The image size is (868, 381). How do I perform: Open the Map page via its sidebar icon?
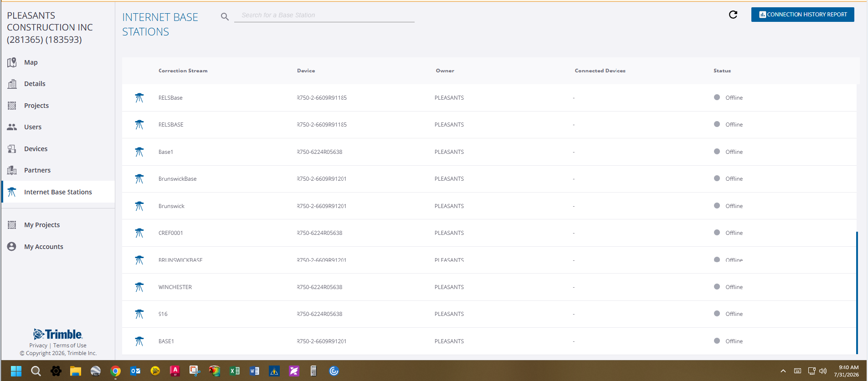12,62
